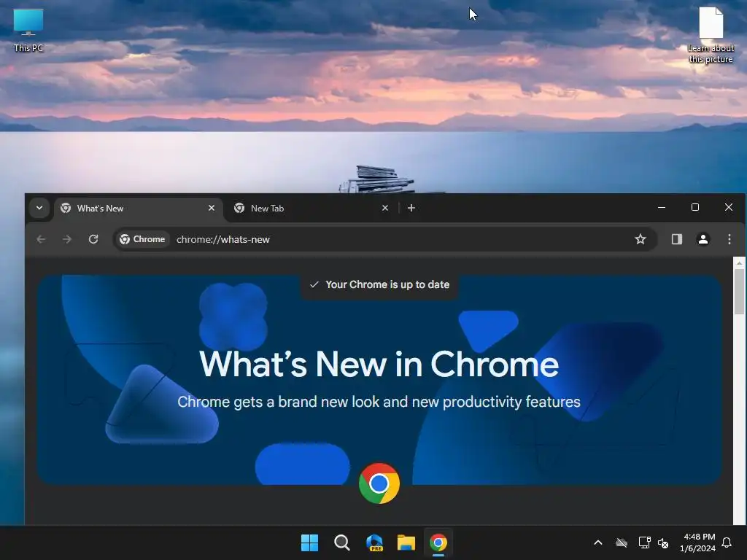Bookmark this page with the star icon

(640, 239)
